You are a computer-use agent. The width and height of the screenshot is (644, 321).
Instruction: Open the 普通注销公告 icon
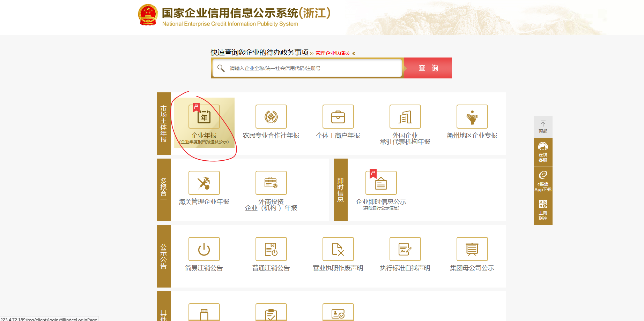click(271, 249)
